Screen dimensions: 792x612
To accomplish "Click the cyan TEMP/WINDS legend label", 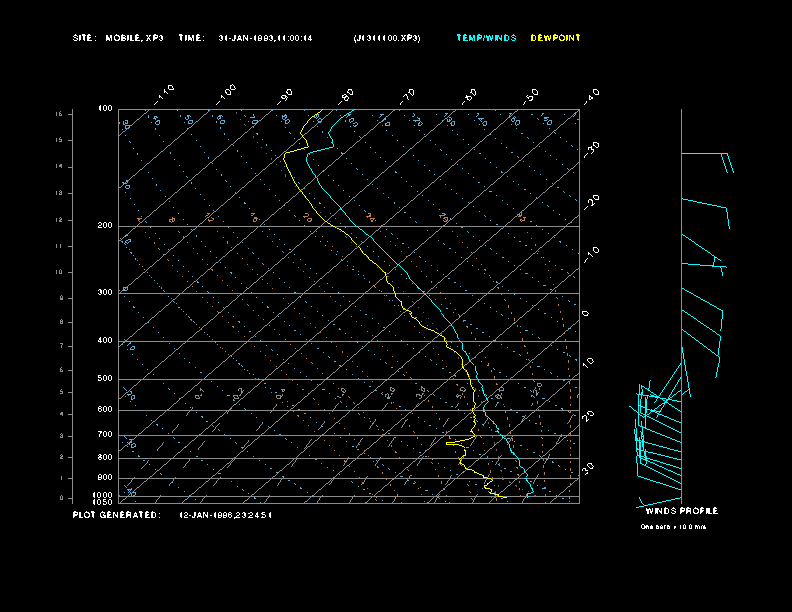I will (x=486, y=38).
